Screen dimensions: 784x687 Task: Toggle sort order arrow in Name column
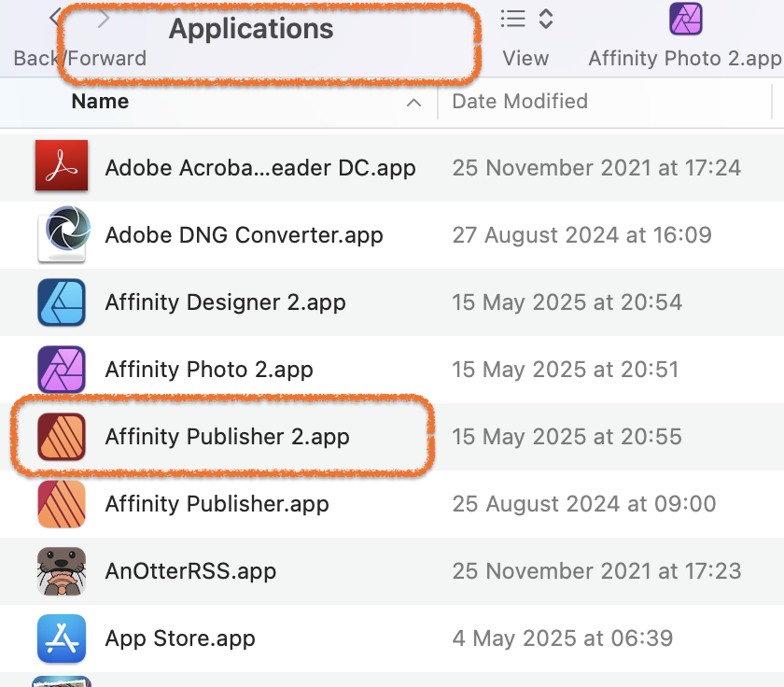tap(413, 103)
